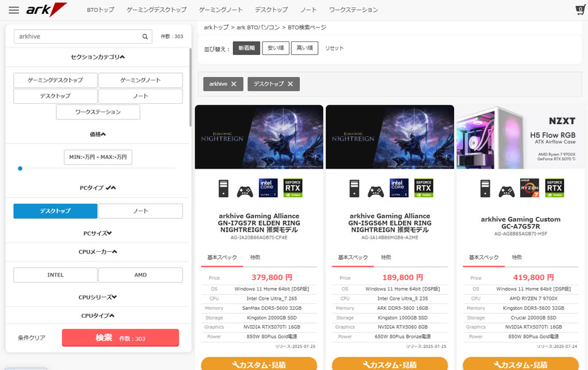Viewport: 588px width, 370px height.
Task: Sort results by 安い順
Action: pyautogui.click(x=276, y=48)
